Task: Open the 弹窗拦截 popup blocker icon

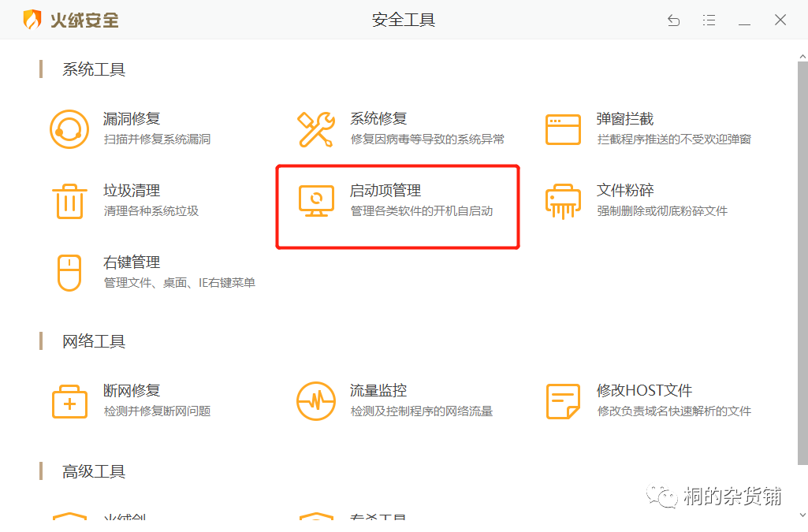Action: pyautogui.click(x=563, y=129)
